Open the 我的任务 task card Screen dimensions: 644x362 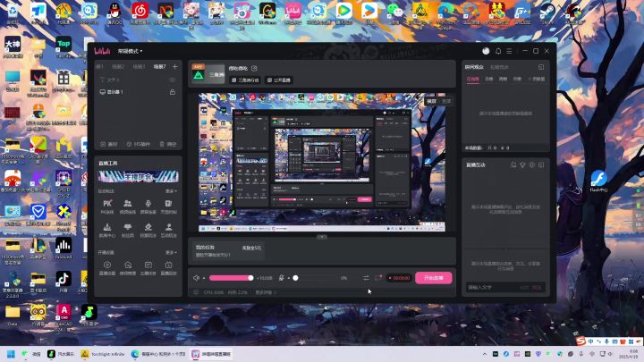tap(227, 251)
